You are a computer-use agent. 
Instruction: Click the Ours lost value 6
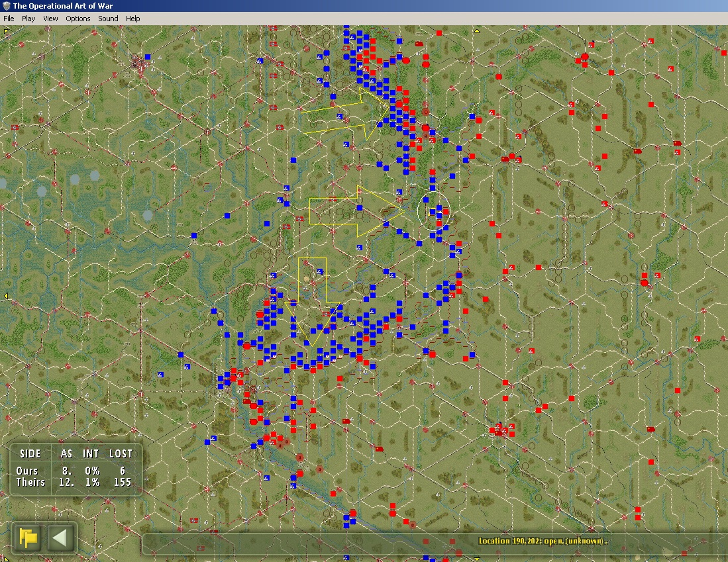(x=123, y=471)
